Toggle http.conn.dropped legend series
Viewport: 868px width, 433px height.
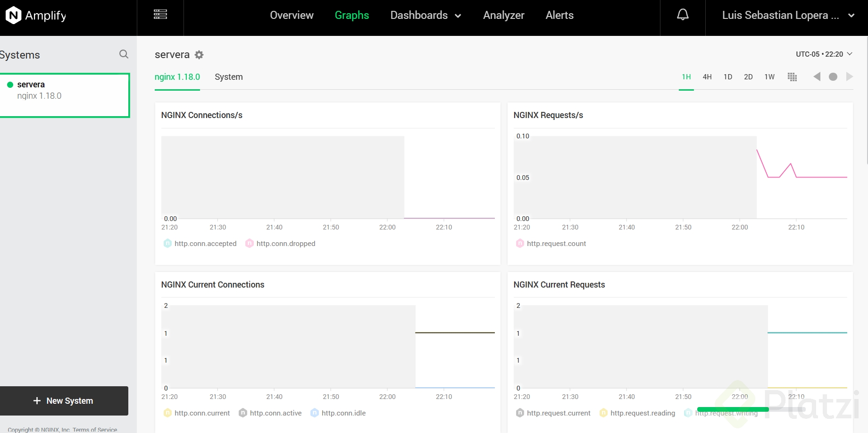pyautogui.click(x=280, y=244)
